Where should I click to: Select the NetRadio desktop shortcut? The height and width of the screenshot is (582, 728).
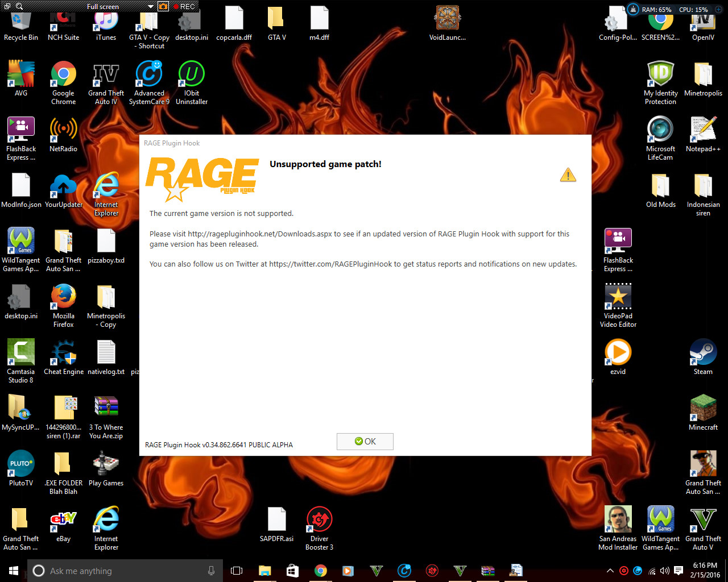pyautogui.click(x=63, y=135)
